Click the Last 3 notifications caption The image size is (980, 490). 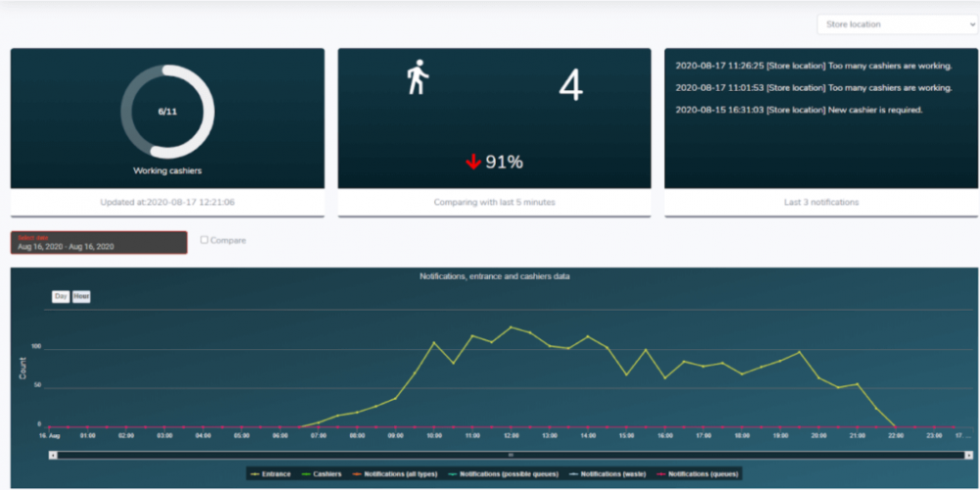(821, 203)
